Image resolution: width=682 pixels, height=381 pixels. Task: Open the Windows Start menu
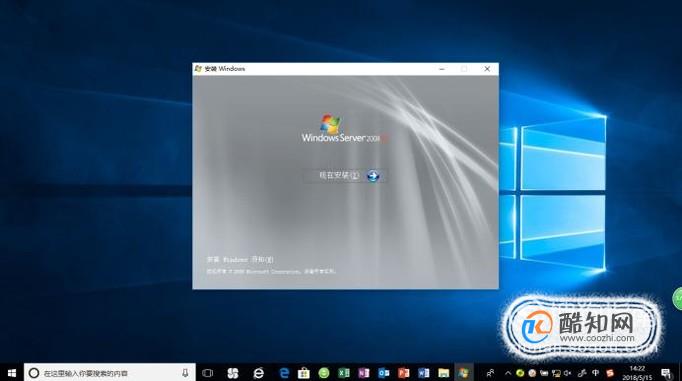coord(12,373)
